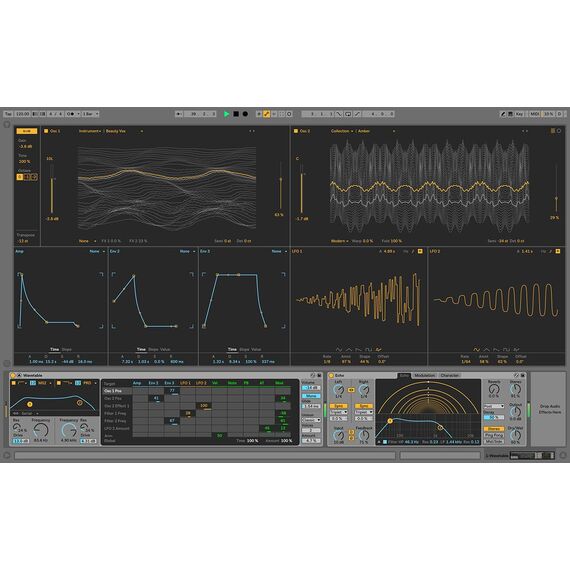Switch to the Character tab in Echo
The image size is (570, 570).
[450, 375]
